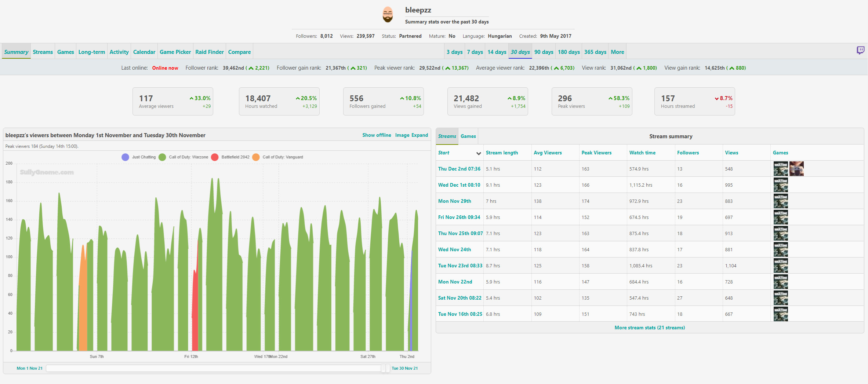Open Warzone thumbnail in Thu Dec 2nd row
The height and width of the screenshot is (384, 868).
pyautogui.click(x=781, y=169)
